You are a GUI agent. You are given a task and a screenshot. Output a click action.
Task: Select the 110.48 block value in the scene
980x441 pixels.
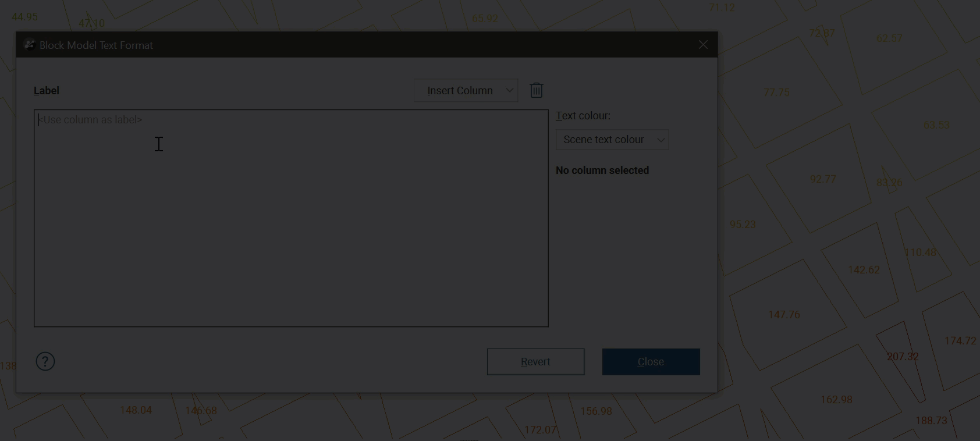click(x=920, y=252)
